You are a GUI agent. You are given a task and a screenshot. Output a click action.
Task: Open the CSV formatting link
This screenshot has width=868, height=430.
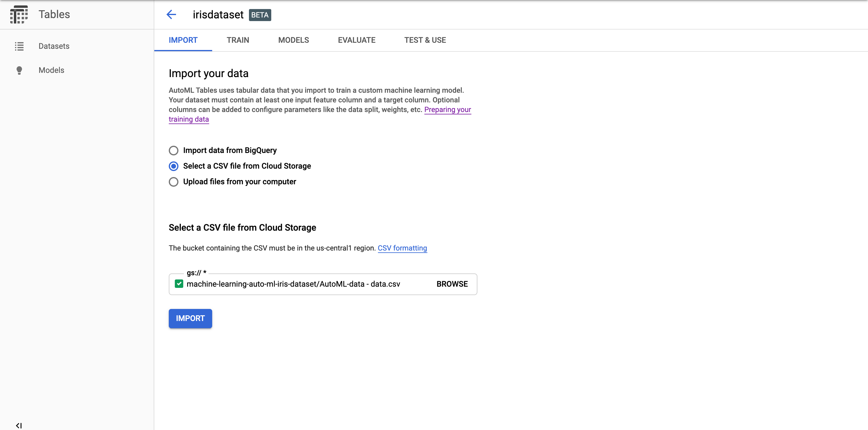tap(402, 248)
